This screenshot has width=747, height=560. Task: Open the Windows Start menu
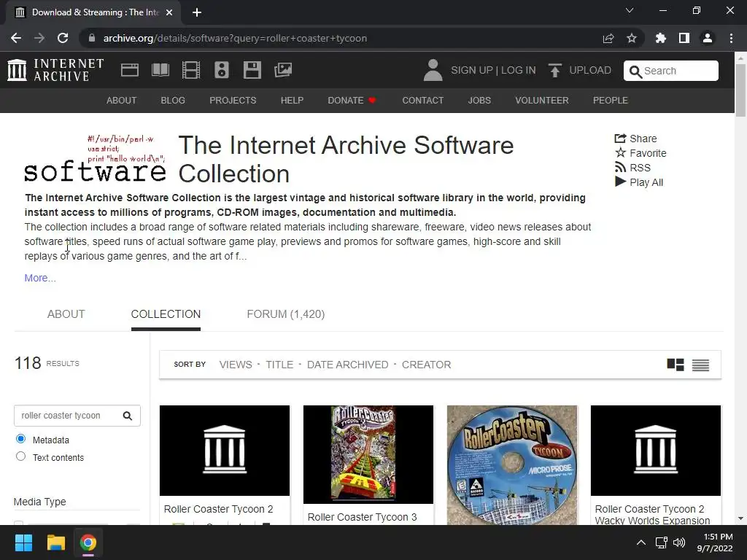23,542
